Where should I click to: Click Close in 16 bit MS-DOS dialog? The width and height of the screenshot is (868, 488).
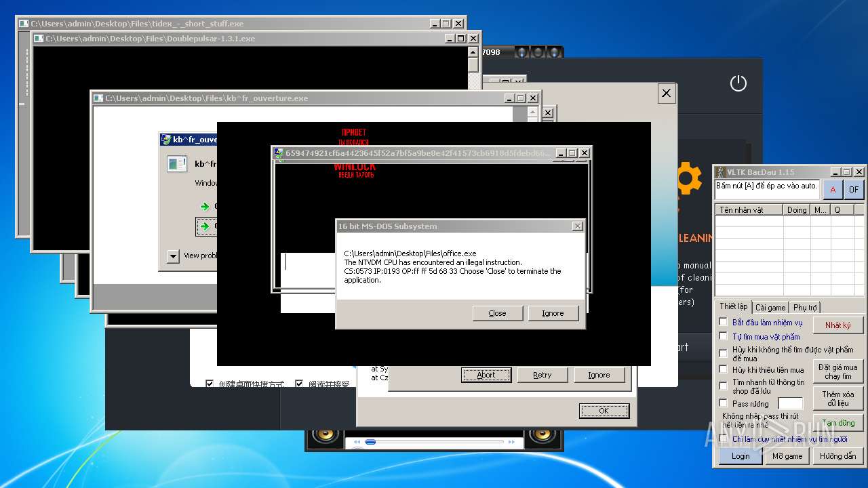pos(497,313)
